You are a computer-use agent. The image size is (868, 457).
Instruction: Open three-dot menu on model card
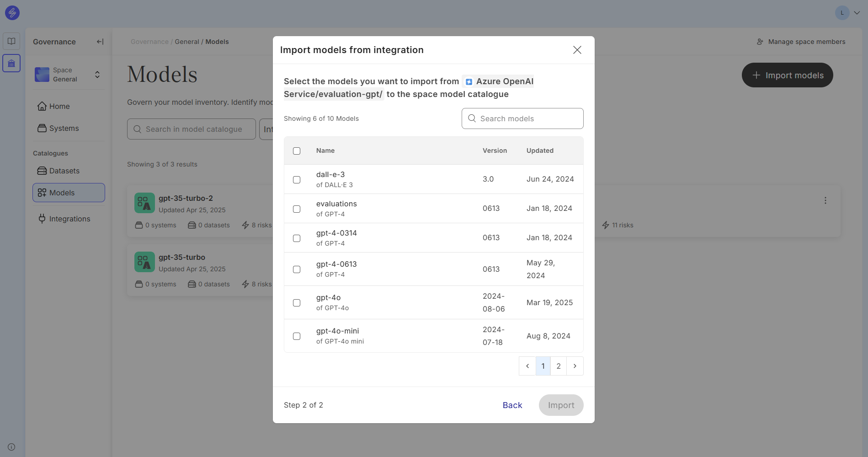825,200
